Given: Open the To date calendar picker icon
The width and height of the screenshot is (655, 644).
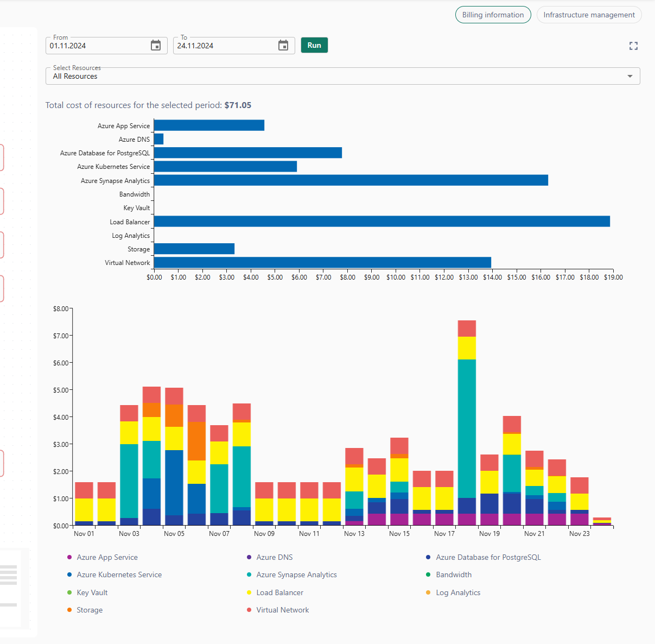Looking at the screenshot, I should coord(283,46).
